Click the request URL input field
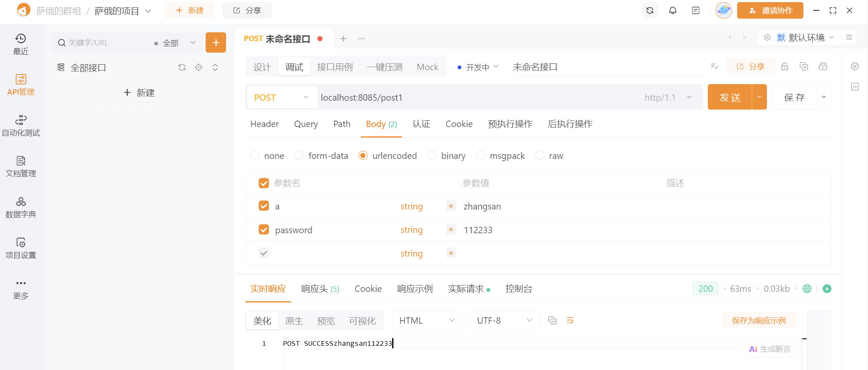This screenshot has width=868, height=370. [467, 98]
